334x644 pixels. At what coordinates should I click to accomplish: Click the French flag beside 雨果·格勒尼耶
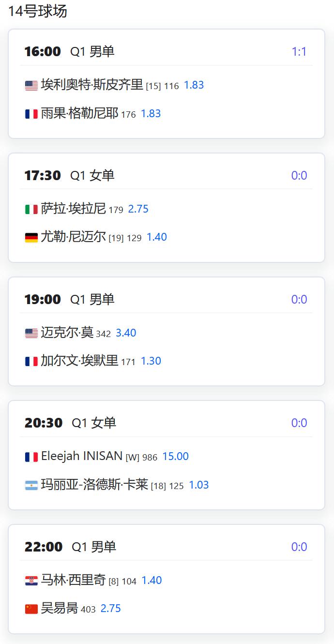[x=31, y=114]
